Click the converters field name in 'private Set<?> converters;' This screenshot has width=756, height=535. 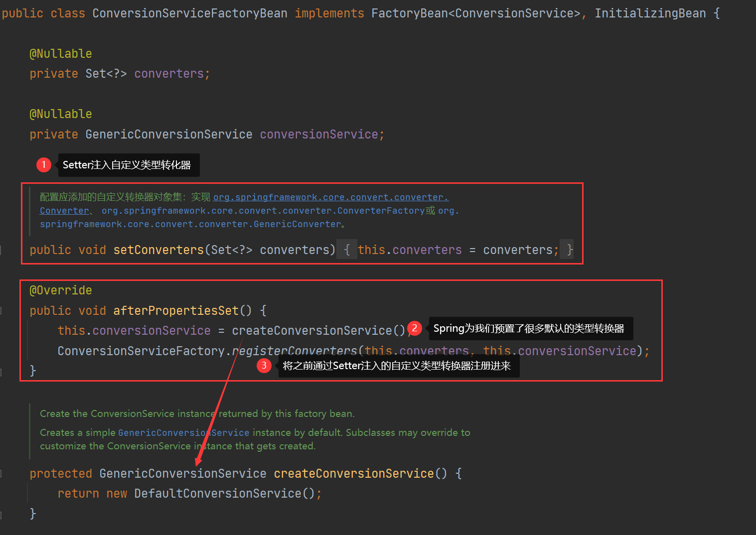169,74
